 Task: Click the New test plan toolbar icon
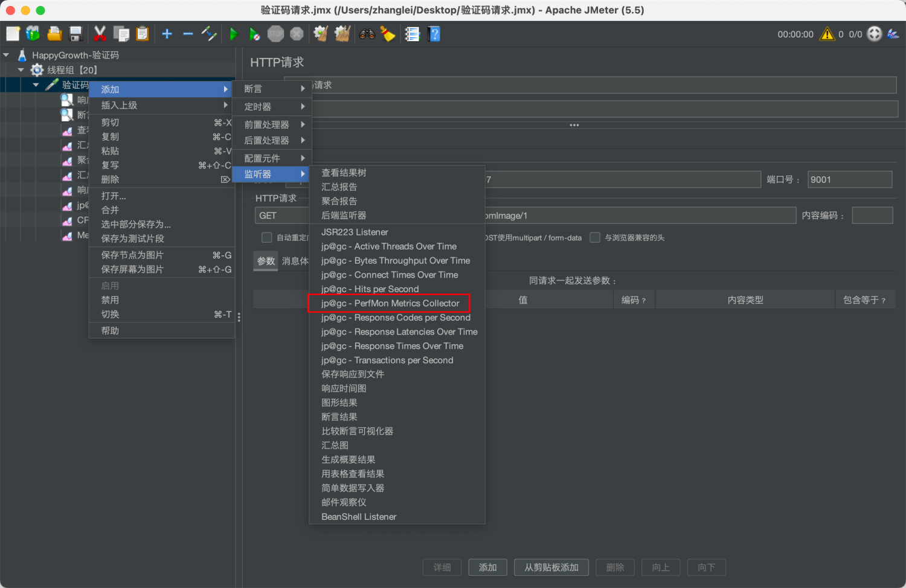point(13,34)
